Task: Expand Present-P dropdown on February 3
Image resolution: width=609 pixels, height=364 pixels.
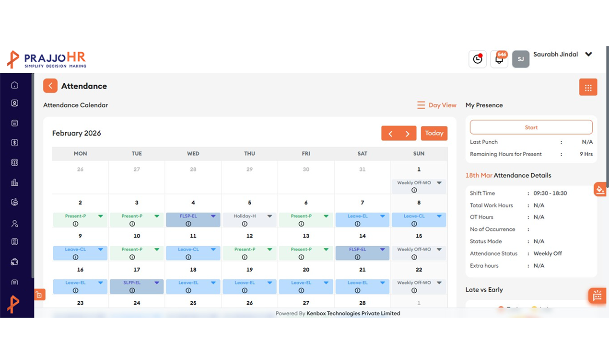Action: [x=157, y=216]
